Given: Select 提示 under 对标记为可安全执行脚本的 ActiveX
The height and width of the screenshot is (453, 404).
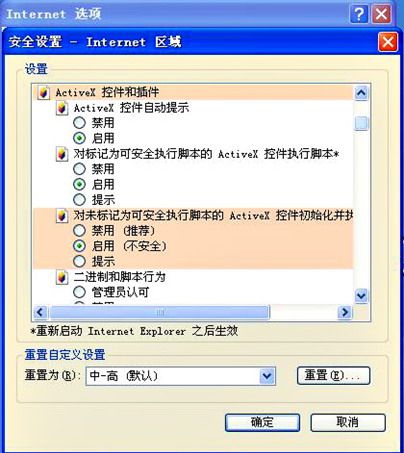Looking at the screenshot, I should [79, 200].
